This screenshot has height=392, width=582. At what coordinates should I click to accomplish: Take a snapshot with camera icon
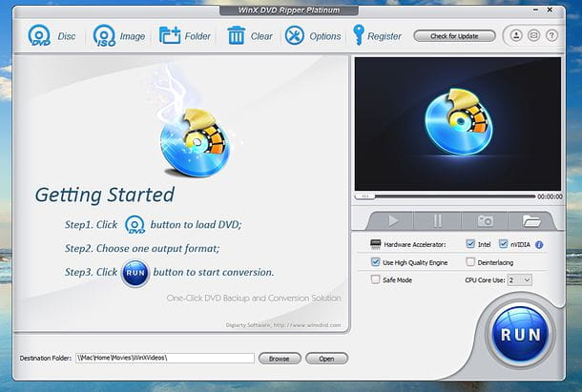(x=485, y=221)
